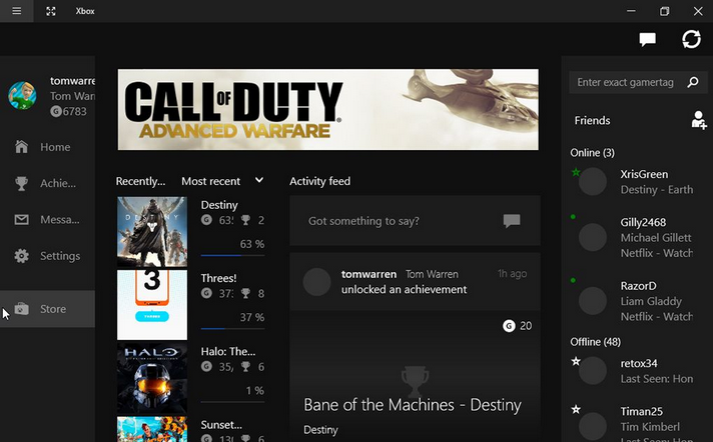Click the refresh sync icon
This screenshot has height=442, width=713.
(691, 39)
